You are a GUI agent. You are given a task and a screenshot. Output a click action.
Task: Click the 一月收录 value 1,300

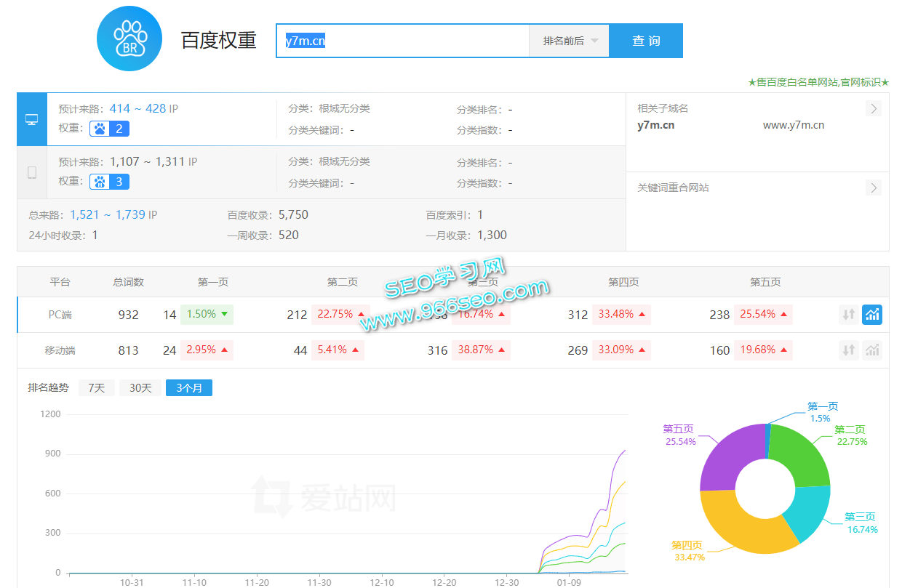click(492, 235)
